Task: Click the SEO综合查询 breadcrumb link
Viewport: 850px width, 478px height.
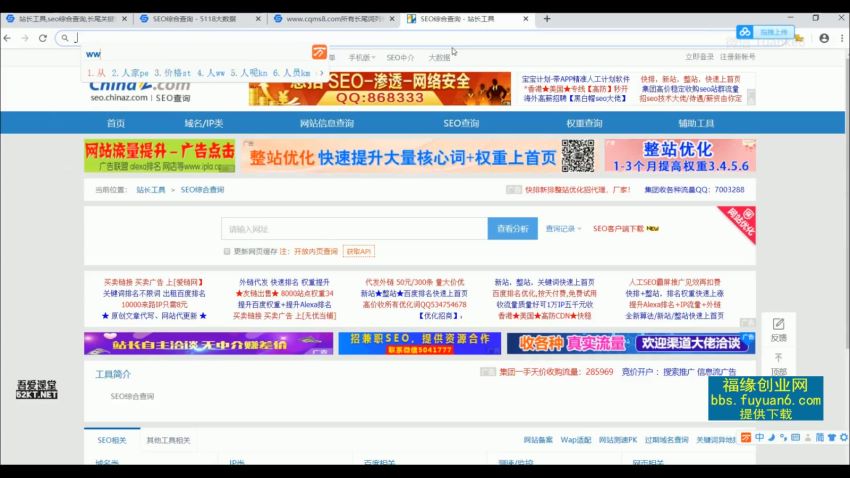Action: [x=202, y=190]
